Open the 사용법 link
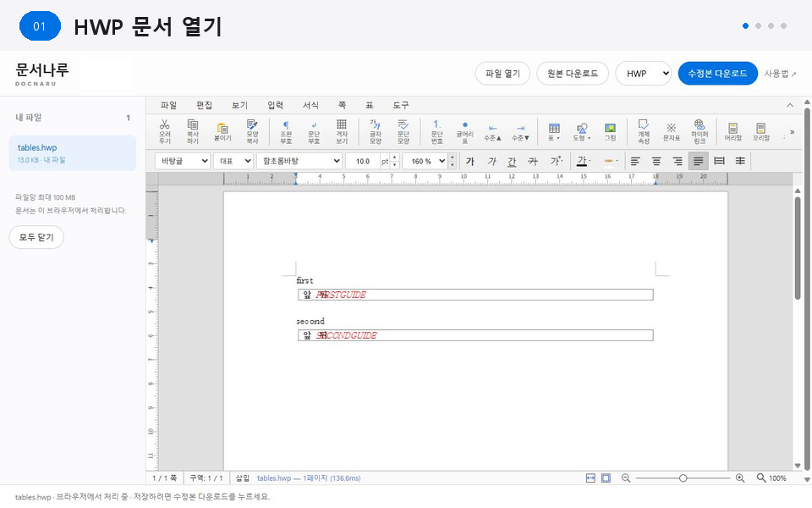812x508 pixels. click(x=780, y=74)
